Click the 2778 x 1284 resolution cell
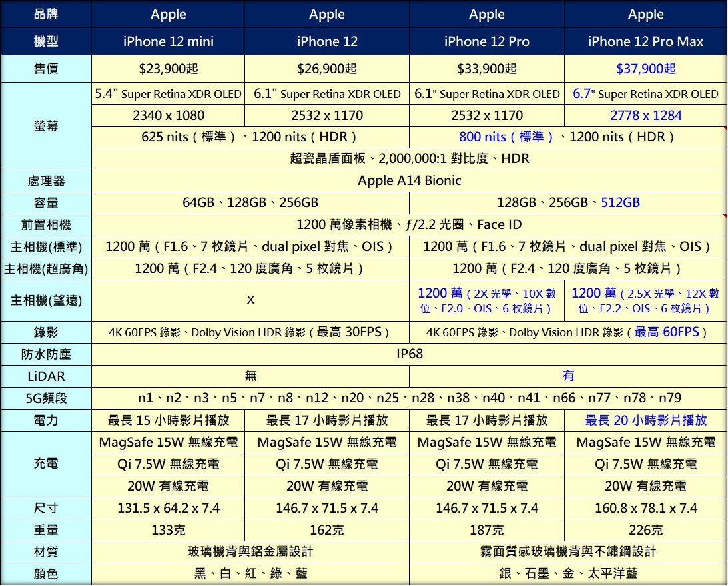 (x=645, y=115)
